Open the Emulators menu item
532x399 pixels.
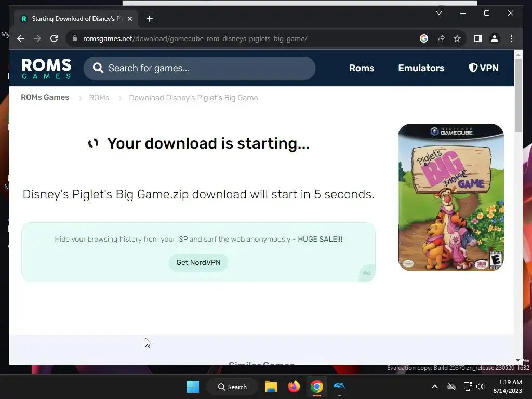tap(421, 68)
